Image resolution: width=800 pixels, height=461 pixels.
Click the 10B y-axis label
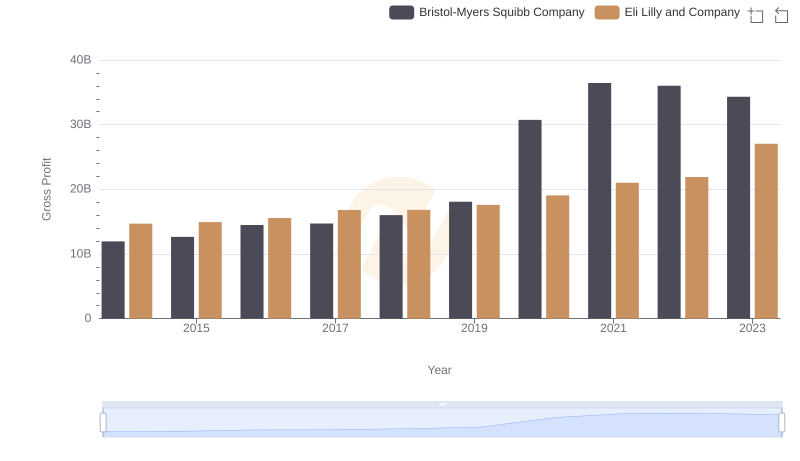click(x=81, y=254)
